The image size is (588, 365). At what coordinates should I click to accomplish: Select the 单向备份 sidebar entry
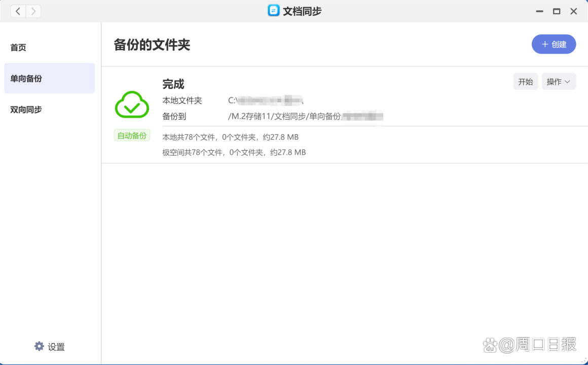pyautogui.click(x=26, y=78)
